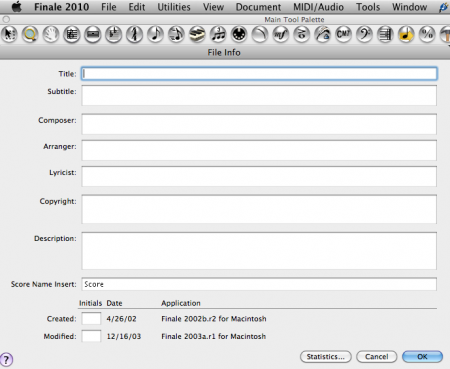This screenshot has width=450, height=369.
Task: Activate the Zoom tool magnifier
Action: pos(30,34)
